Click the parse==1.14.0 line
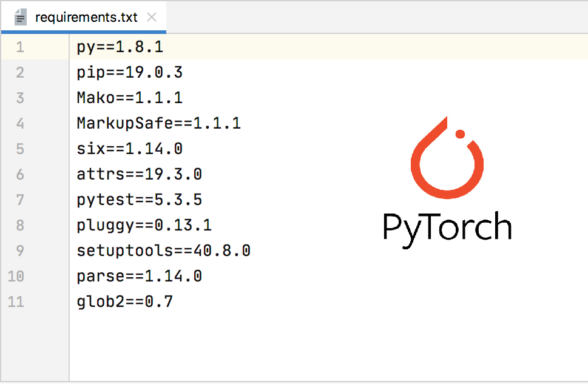The image size is (588, 384). click(140, 277)
